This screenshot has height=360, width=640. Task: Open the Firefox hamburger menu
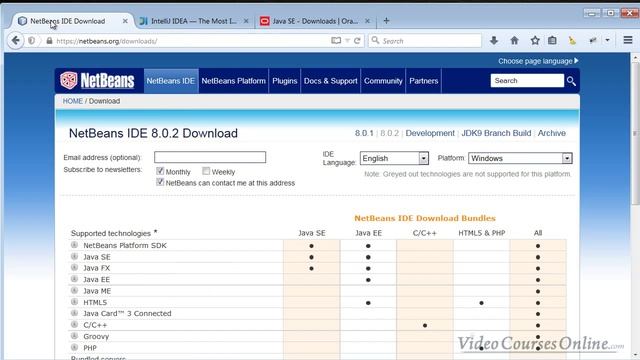(628, 40)
